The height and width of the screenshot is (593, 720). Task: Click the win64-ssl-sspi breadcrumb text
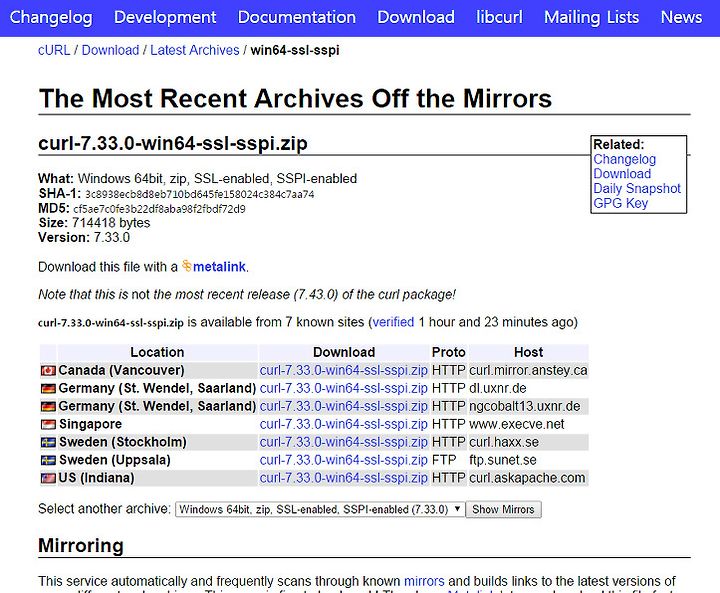tap(295, 50)
